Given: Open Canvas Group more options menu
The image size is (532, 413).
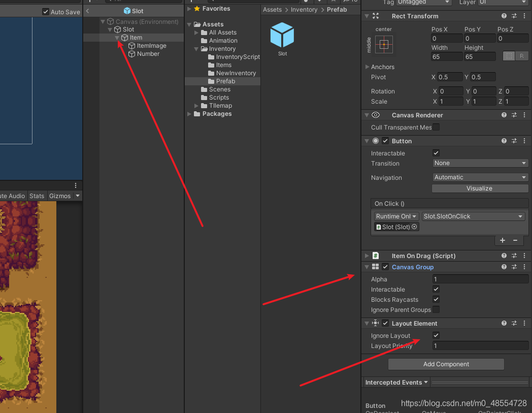Looking at the screenshot, I should [x=524, y=267].
